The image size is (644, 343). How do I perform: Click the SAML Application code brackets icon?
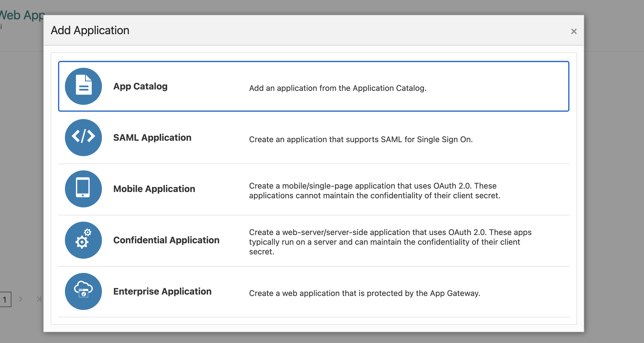(83, 137)
